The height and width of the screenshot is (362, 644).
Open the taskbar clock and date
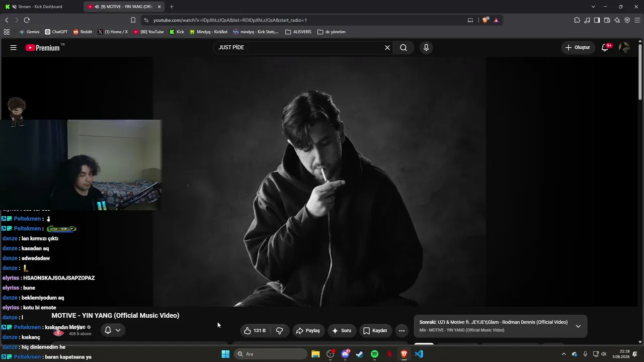[621, 354]
